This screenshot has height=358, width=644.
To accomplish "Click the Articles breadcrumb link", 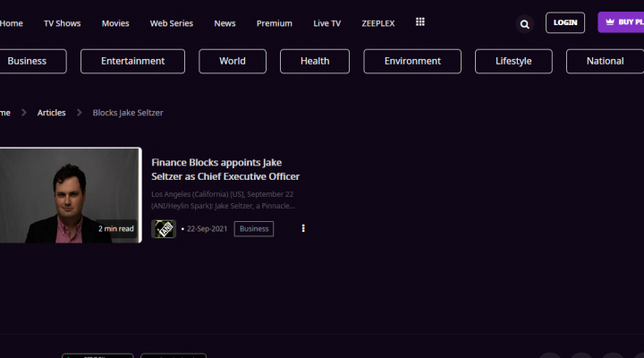I will pyautogui.click(x=51, y=113).
